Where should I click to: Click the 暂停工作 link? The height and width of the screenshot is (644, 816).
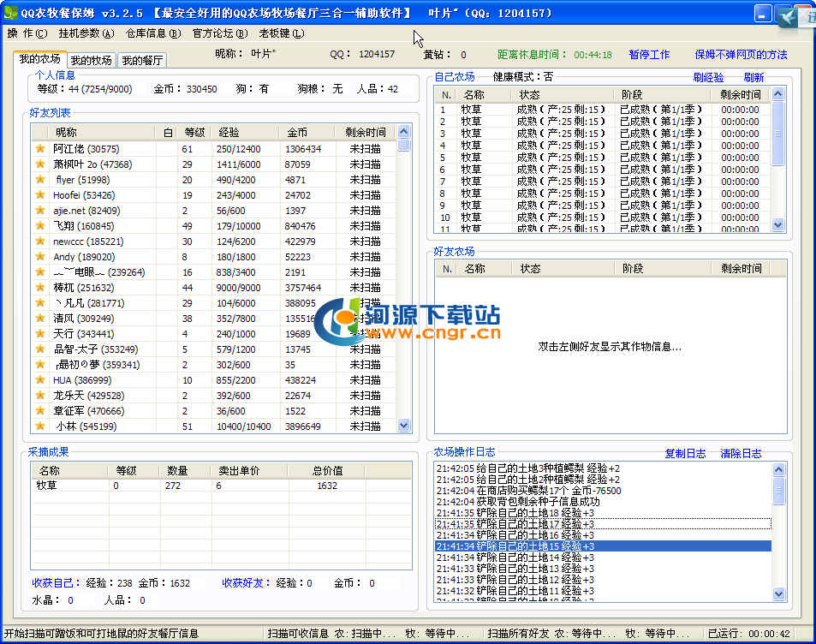point(649,55)
